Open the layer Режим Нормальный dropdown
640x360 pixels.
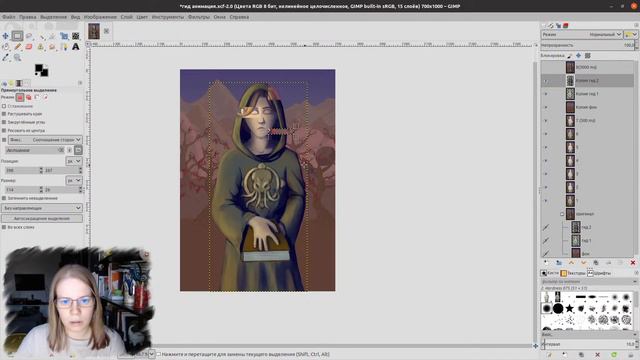click(582, 35)
